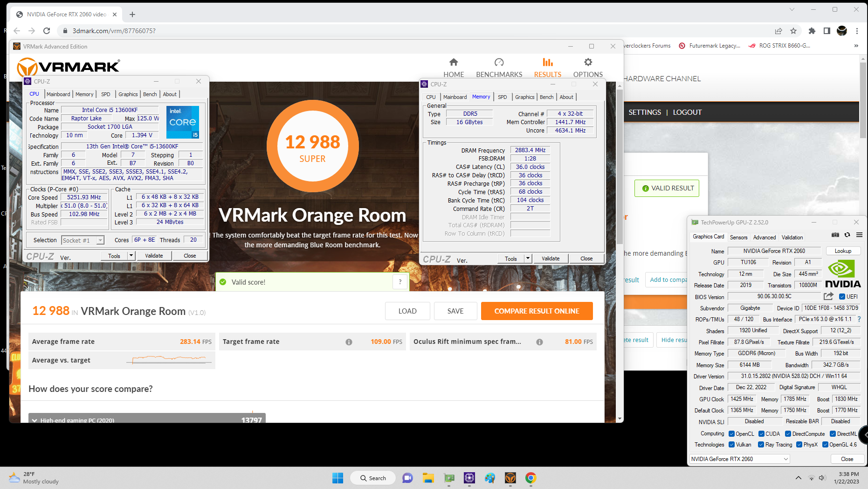This screenshot has width=868, height=489.
Task: Toggle OpenCL checkbox
Action: pyautogui.click(x=731, y=434)
